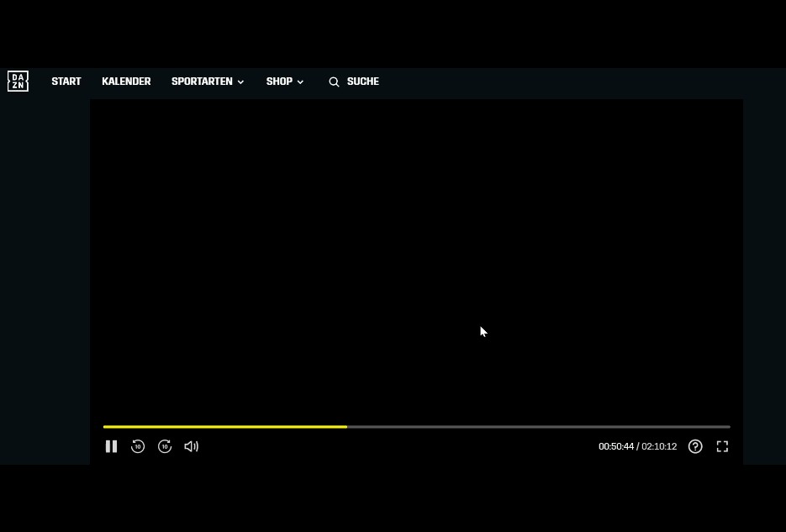Image resolution: width=786 pixels, height=532 pixels.
Task: Expand the SPORTARTEN dropdown menu
Action: click(x=208, y=82)
